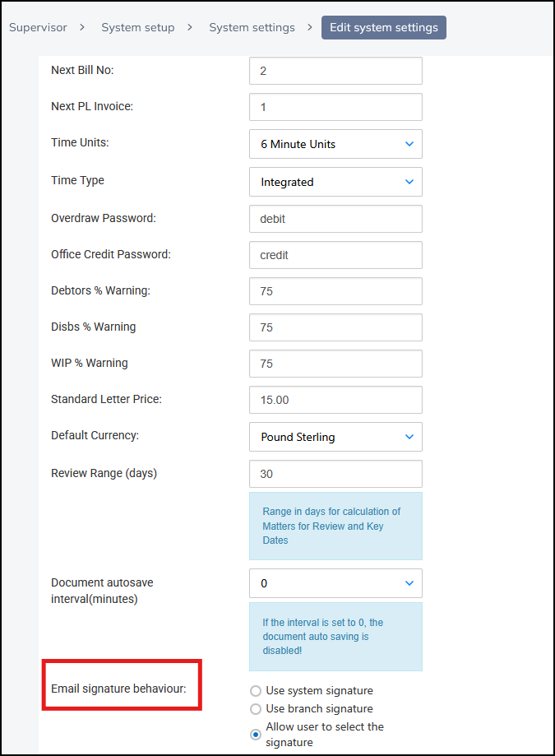Go to Supervisor breadcrumb
The height and width of the screenshot is (756, 555).
click(39, 27)
